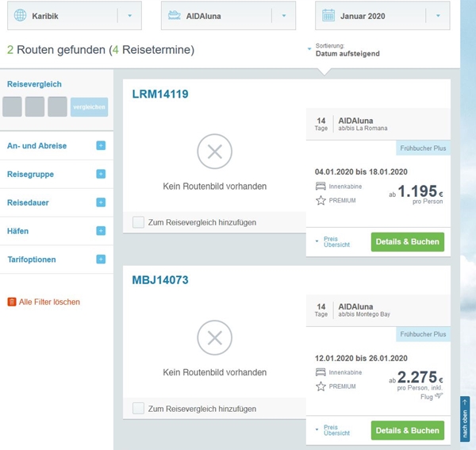Open the Karibik destination dropdown
This screenshot has height=450, width=476.
pyautogui.click(x=129, y=16)
